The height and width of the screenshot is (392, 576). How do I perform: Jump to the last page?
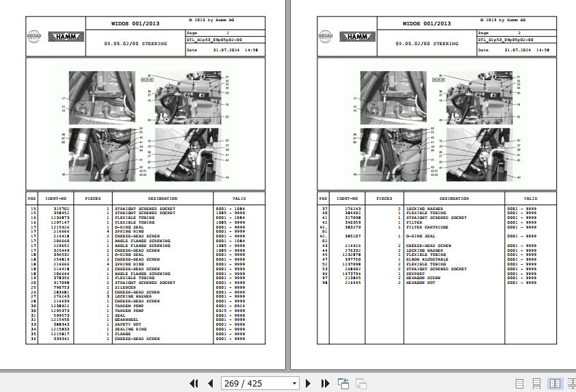click(325, 384)
